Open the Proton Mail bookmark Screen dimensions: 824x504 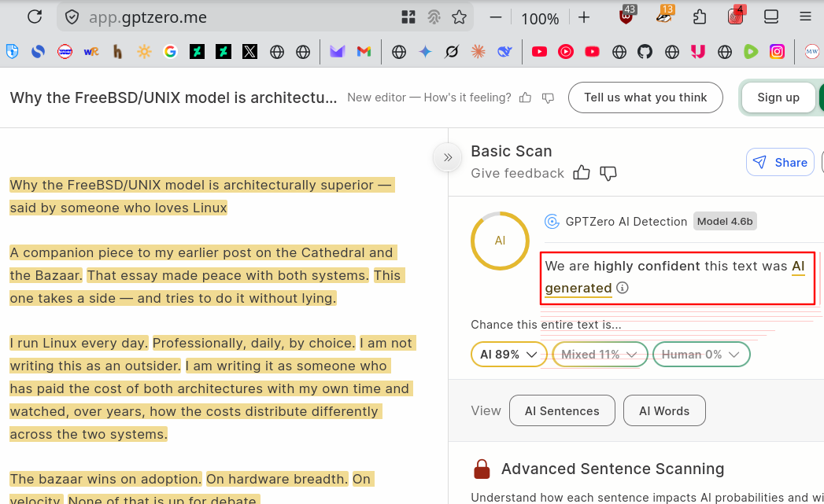tap(337, 51)
